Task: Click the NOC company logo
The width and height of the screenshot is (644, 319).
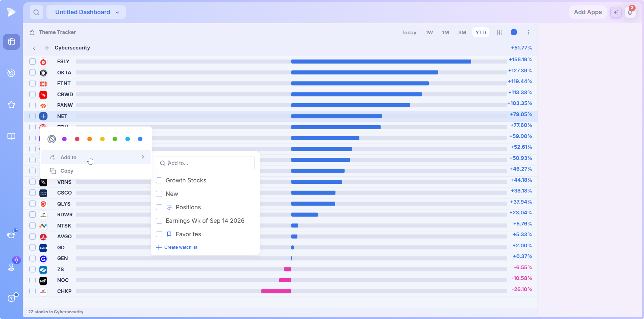Action: 43,280
